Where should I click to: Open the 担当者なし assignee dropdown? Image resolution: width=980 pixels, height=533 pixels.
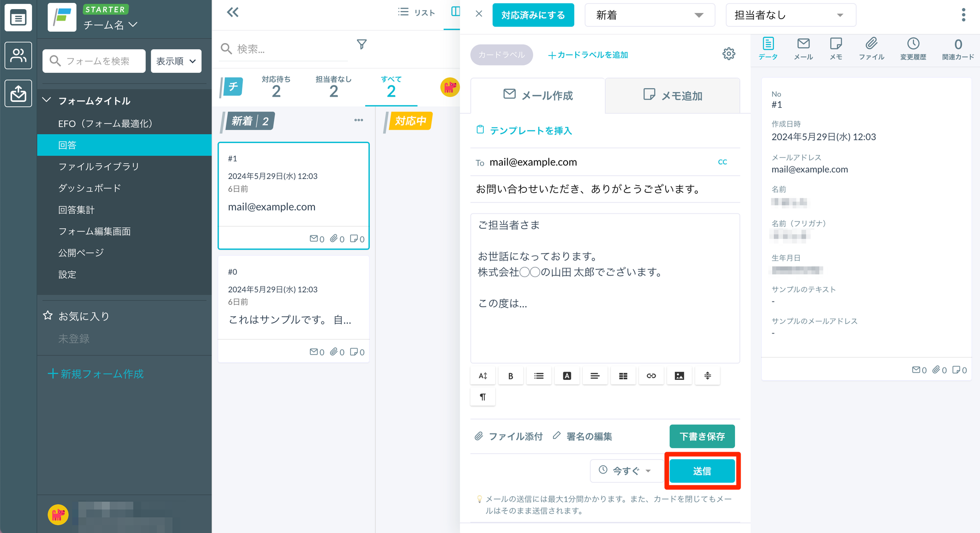(790, 15)
